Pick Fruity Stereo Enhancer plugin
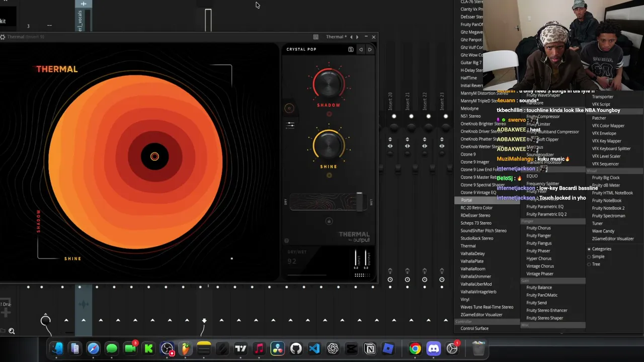This screenshot has height=362, width=644. 547,310
